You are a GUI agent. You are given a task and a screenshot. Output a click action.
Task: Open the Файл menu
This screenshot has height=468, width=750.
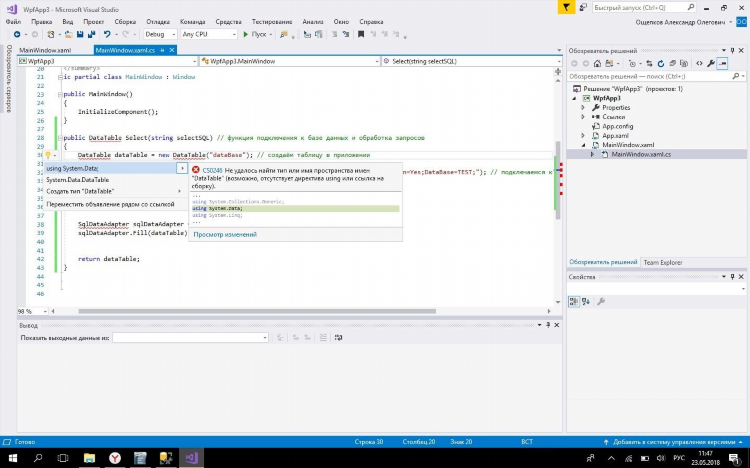tap(13, 22)
